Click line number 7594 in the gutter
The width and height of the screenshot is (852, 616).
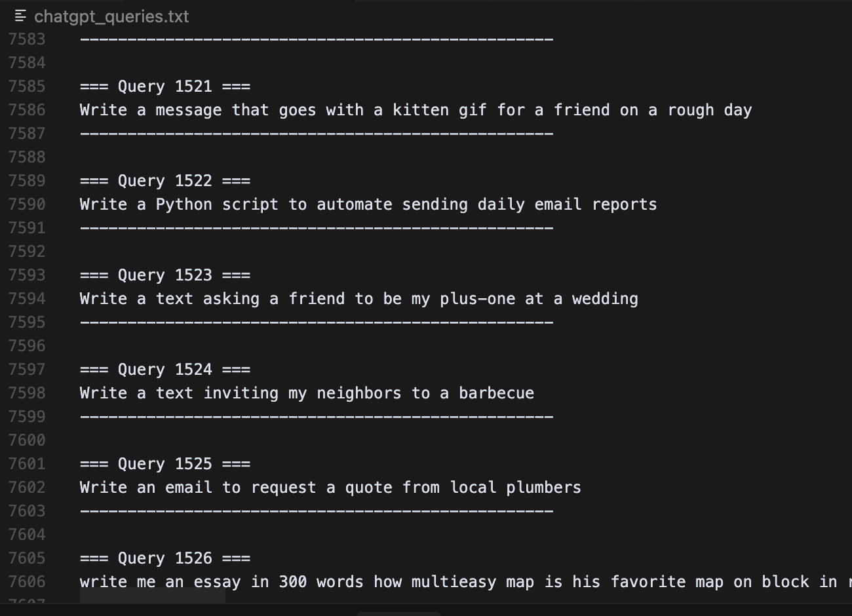pyautogui.click(x=27, y=299)
